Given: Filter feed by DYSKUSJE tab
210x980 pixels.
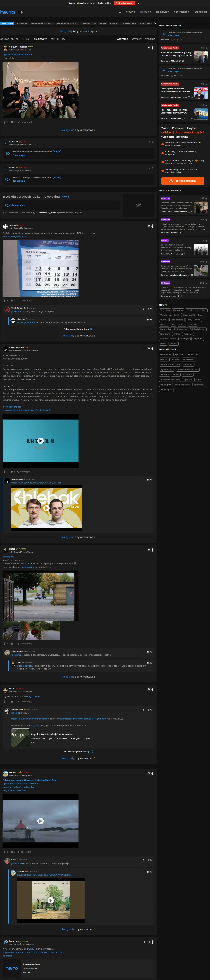Looking at the screenshot, I should [150, 39].
